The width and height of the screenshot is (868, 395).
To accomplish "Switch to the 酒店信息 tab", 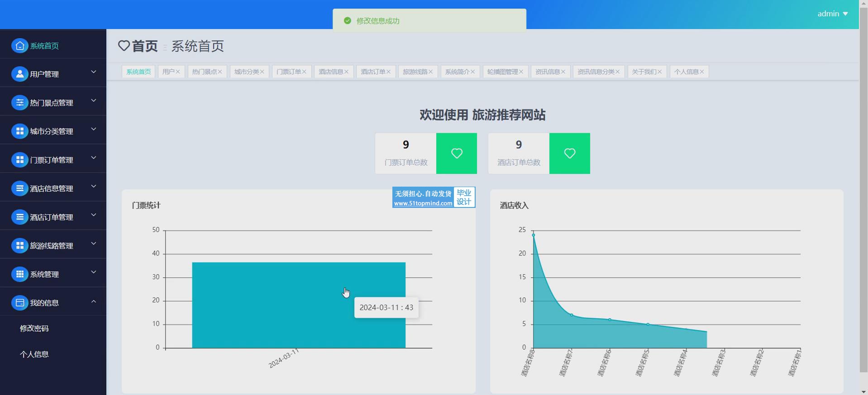I will tap(331, 72).
